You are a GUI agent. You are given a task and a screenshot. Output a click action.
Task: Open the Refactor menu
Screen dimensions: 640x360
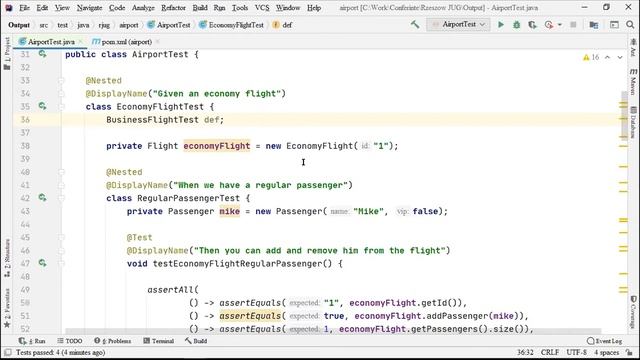pyautogui.click(x=173, y=8)
